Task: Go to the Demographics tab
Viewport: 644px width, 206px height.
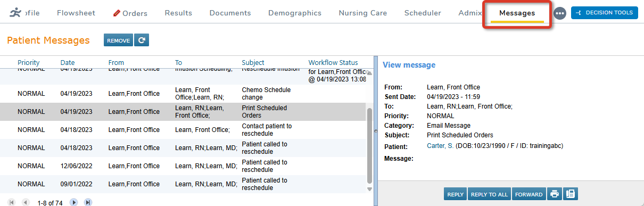Action: pyautogui.click(x=295, y=13)
